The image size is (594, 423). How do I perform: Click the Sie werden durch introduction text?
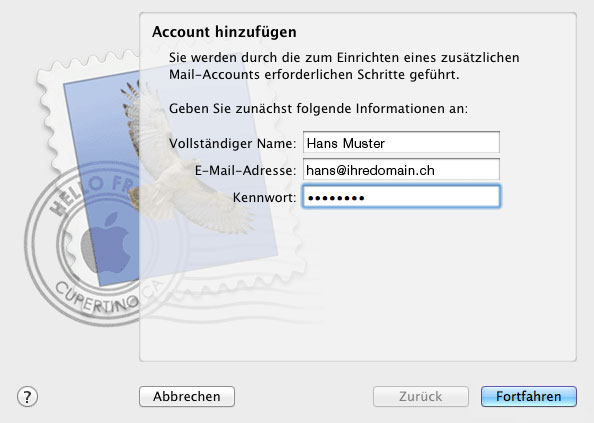[344, 66]
